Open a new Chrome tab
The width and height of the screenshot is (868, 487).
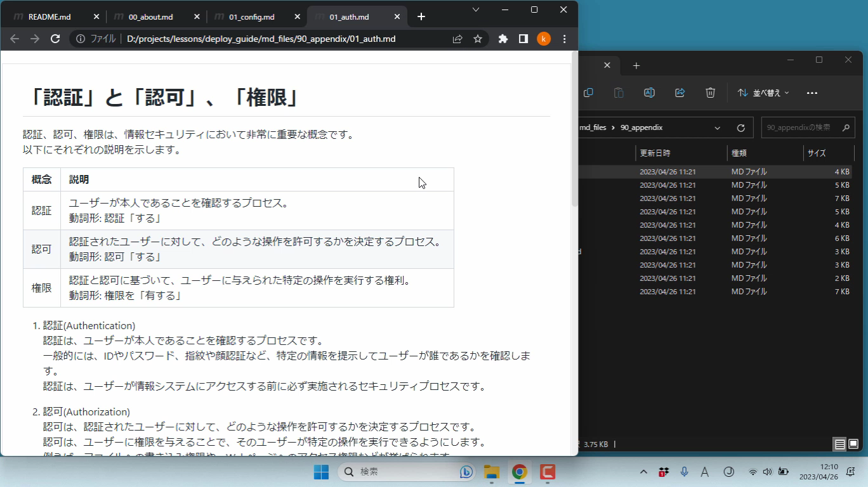tap(421, 16)
